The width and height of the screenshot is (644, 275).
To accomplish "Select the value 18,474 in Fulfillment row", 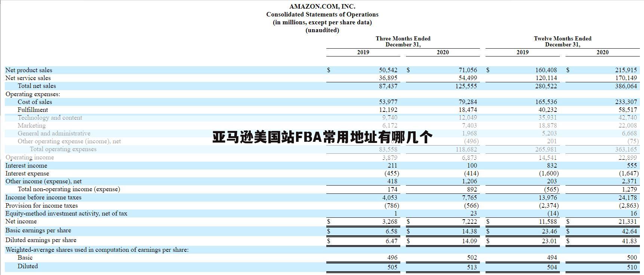I will point(468,110).
